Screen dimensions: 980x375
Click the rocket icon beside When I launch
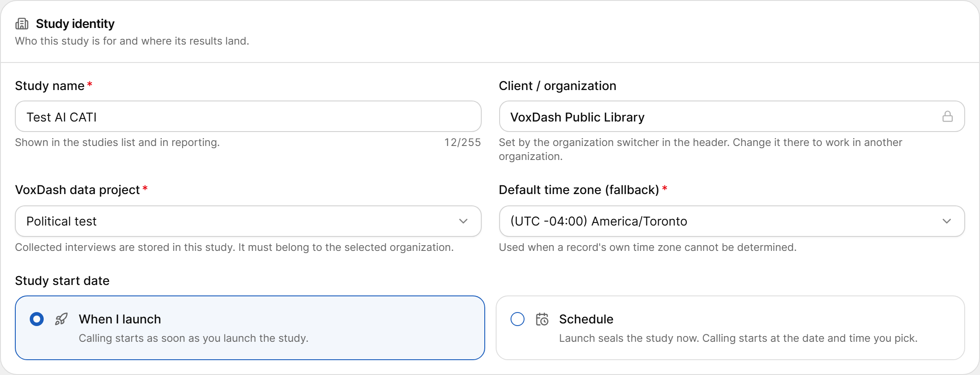pyautogui.click(x=61, y=319)
